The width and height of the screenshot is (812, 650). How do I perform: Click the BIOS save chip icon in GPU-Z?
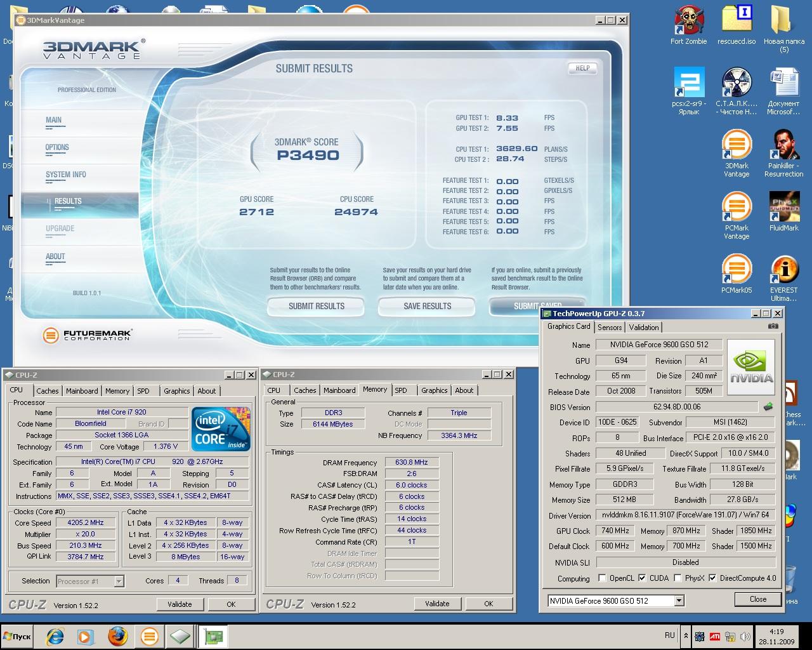tap(768, 407)
